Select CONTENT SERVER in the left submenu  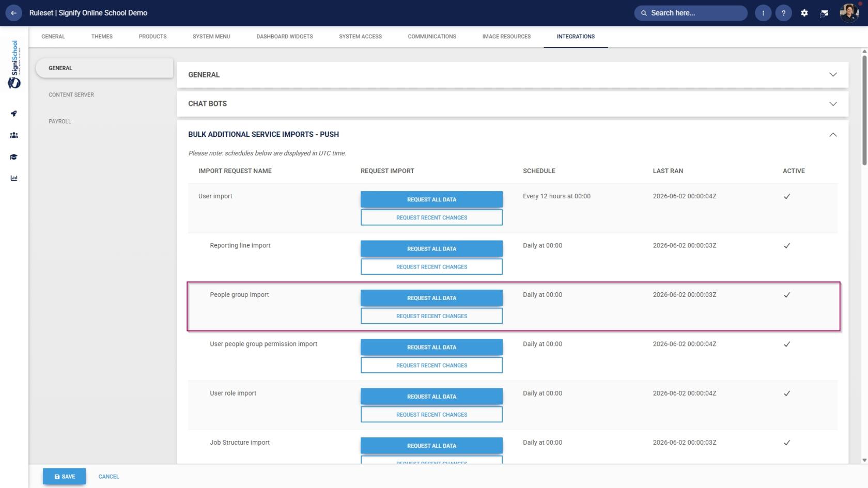pyautogui.click(x=71, y=95)
